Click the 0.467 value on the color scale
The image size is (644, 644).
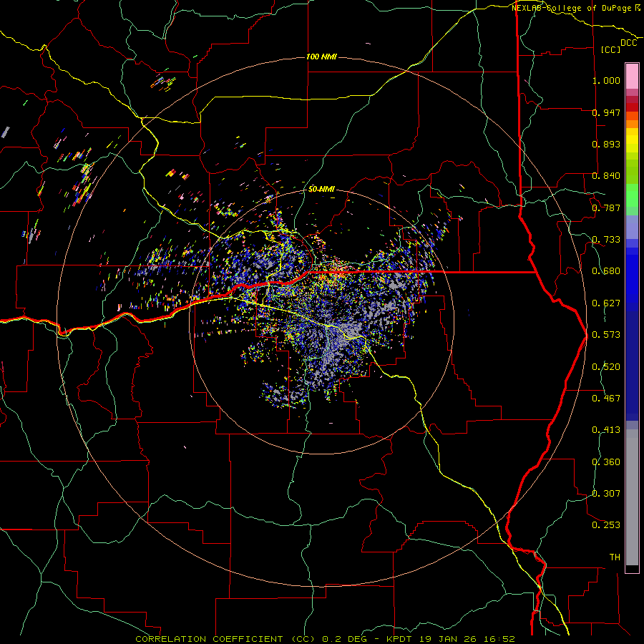pos(606,399)
